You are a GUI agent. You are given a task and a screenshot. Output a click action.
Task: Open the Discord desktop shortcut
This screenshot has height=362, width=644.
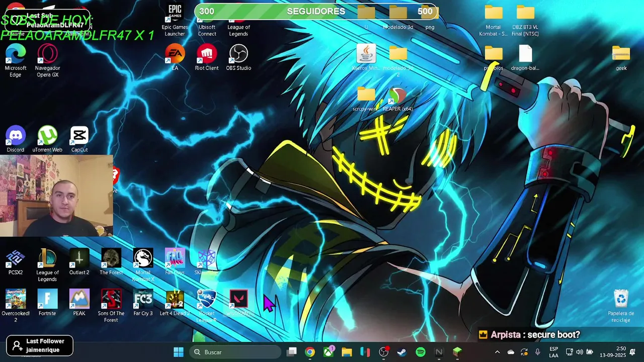16,139
